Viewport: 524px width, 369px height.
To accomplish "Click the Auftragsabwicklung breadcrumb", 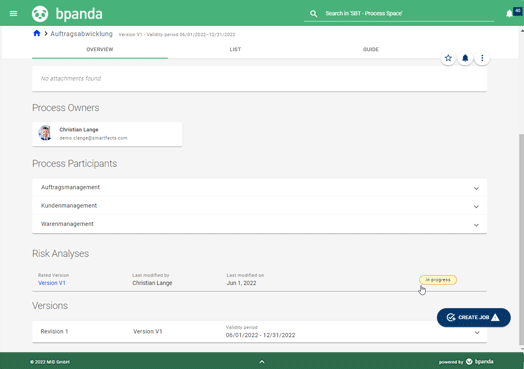I will coord(82,34).
